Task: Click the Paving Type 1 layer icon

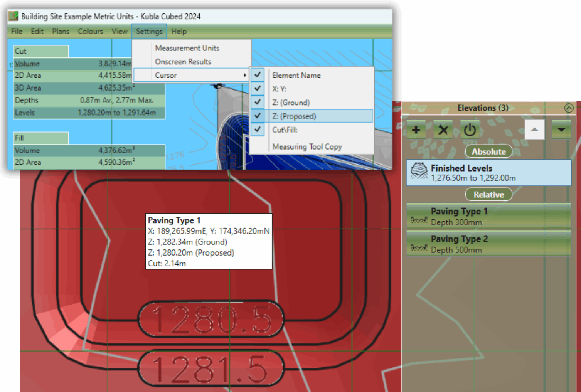Action: (418, 219)
